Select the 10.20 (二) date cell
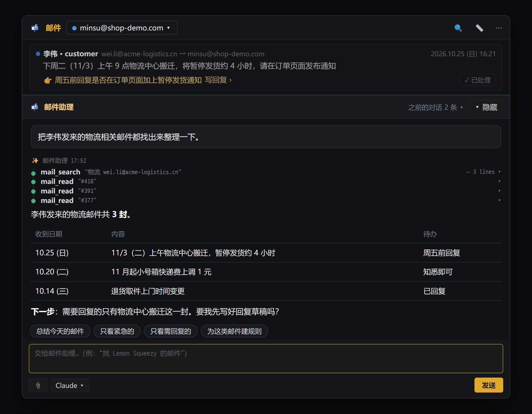Viewport: 532px width, 414px height. pos(52,272)
